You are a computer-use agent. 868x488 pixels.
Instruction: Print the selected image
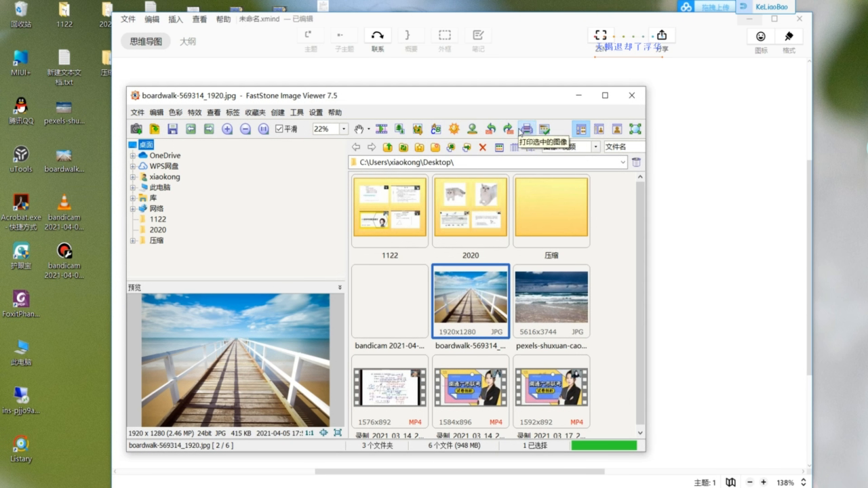527,129
